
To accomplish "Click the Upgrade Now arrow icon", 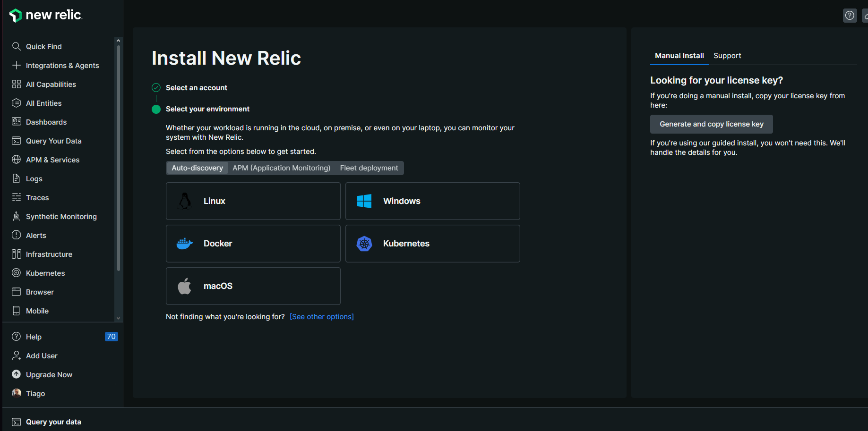I will pyautogui.click(x=17, y=374).
